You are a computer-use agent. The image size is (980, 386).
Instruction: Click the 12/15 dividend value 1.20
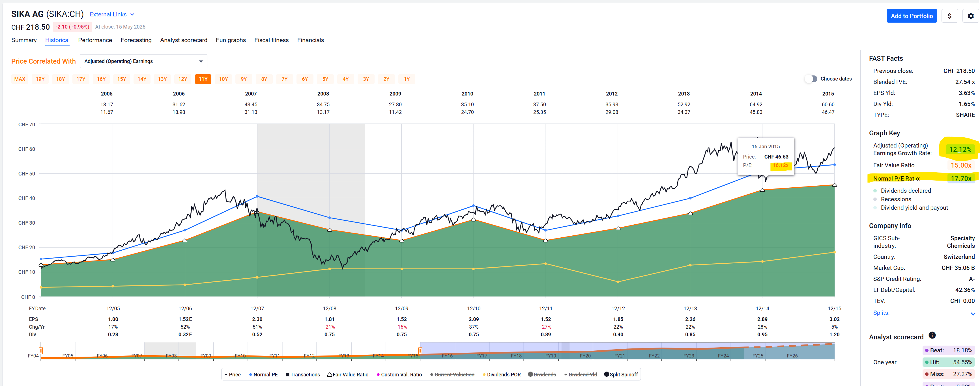[834, 334]
